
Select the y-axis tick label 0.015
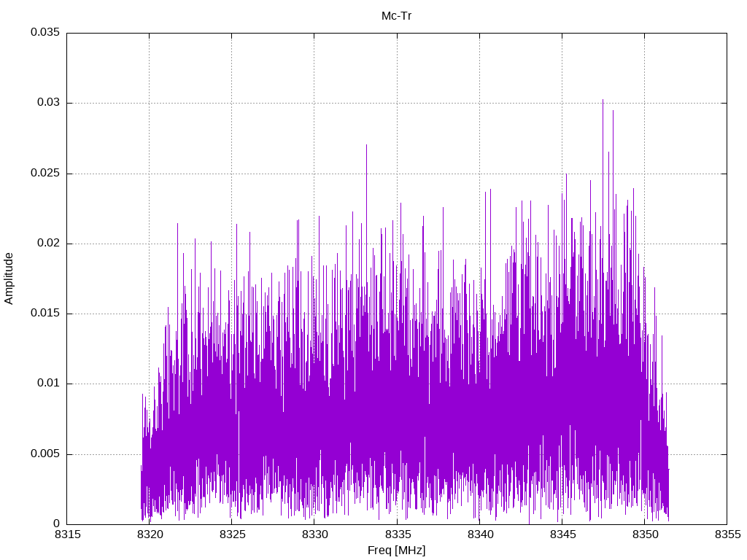45,313
